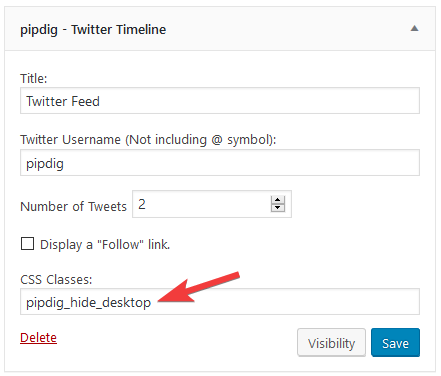
Task: Increase Number of Tweets with up arrow
Action: (x=278, y=200)
